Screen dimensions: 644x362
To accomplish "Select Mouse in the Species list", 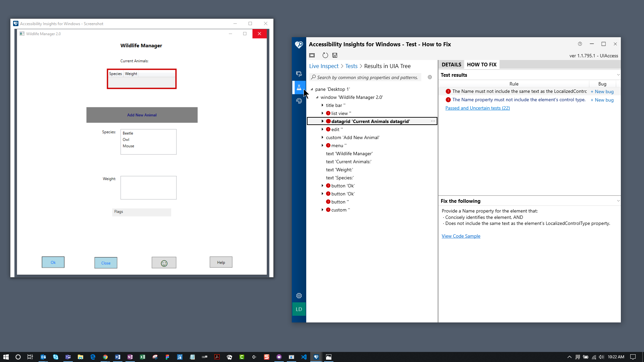I will point(128,146).
